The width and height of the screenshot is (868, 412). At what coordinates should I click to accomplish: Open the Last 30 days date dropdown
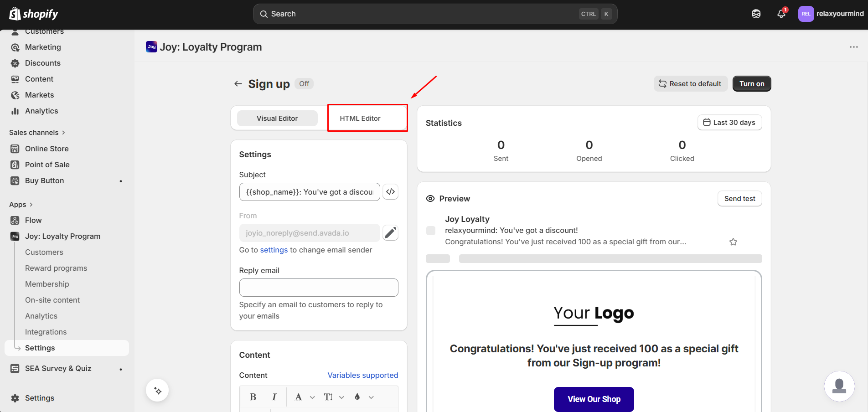coord(729,123)
